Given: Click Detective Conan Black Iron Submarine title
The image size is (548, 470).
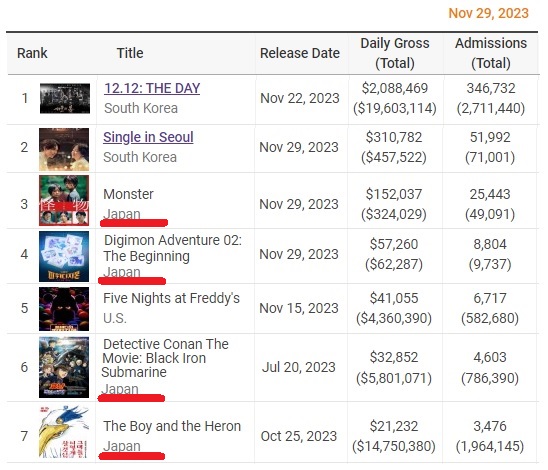Looking at the screenshot, I should pos(165,358).
